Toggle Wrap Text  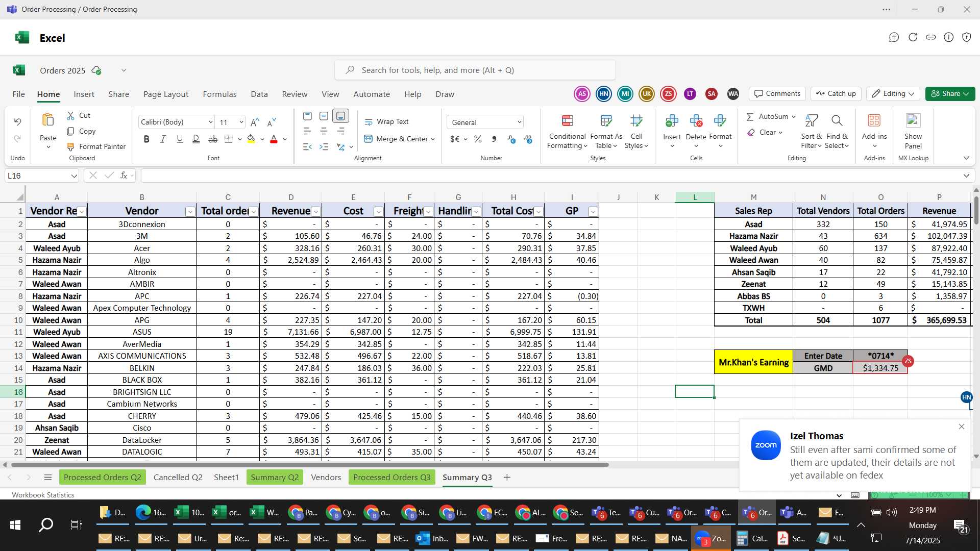coord(386,121)
